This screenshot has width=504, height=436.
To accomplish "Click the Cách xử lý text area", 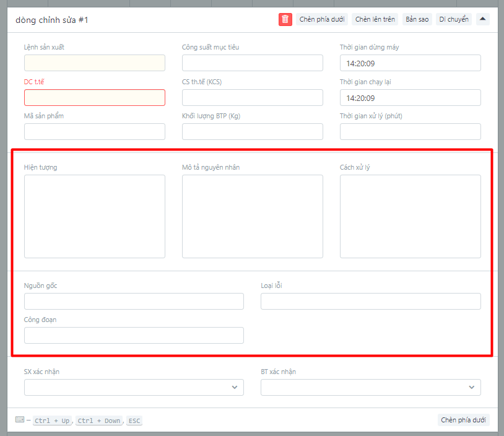I will coord(410,216).
